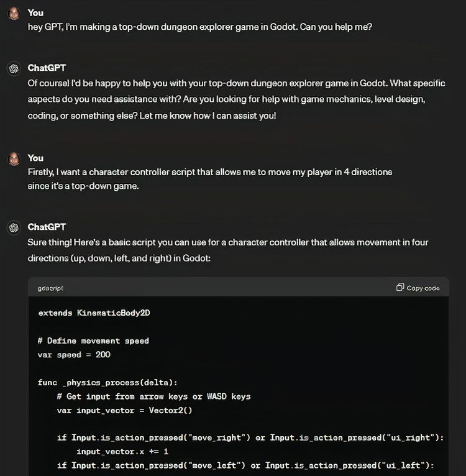Click the '# Define movement speed' comment line
The height and width of the screenshot is (476, 466).
[93, 341]
